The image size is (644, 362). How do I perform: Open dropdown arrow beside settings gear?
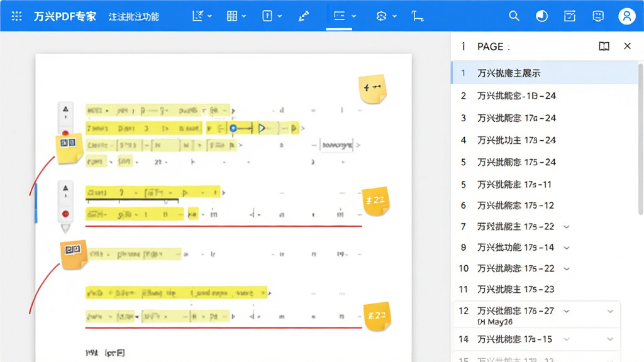click(x=394, y=16)
